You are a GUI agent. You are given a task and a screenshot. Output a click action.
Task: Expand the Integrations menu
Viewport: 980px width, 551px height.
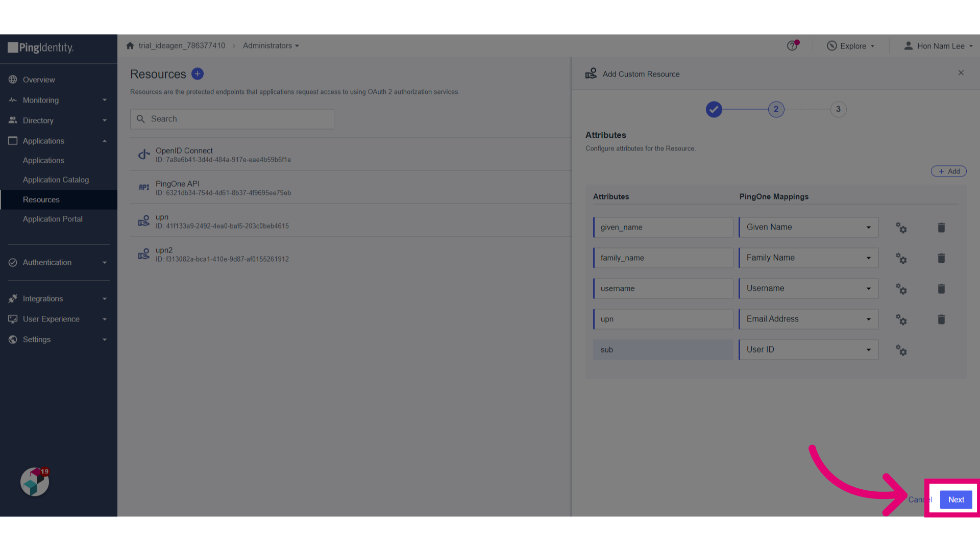click(x=59, y=298)
